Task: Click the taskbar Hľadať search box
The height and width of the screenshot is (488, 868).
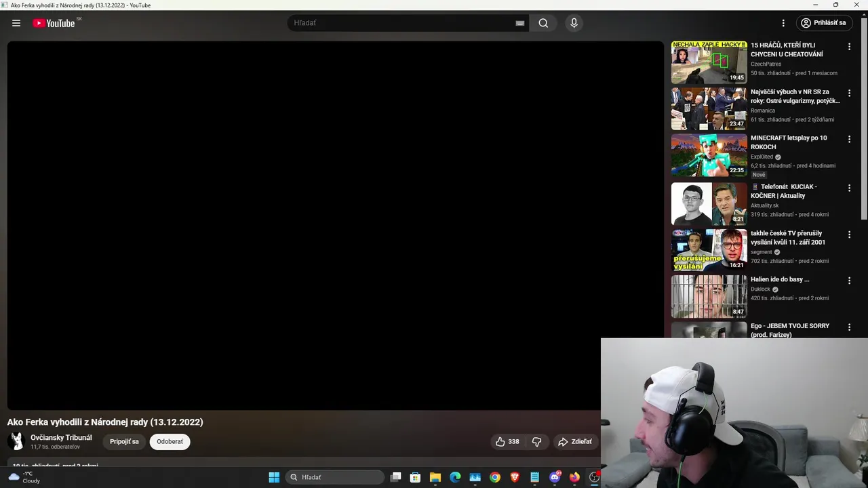Action: (335, 477)
